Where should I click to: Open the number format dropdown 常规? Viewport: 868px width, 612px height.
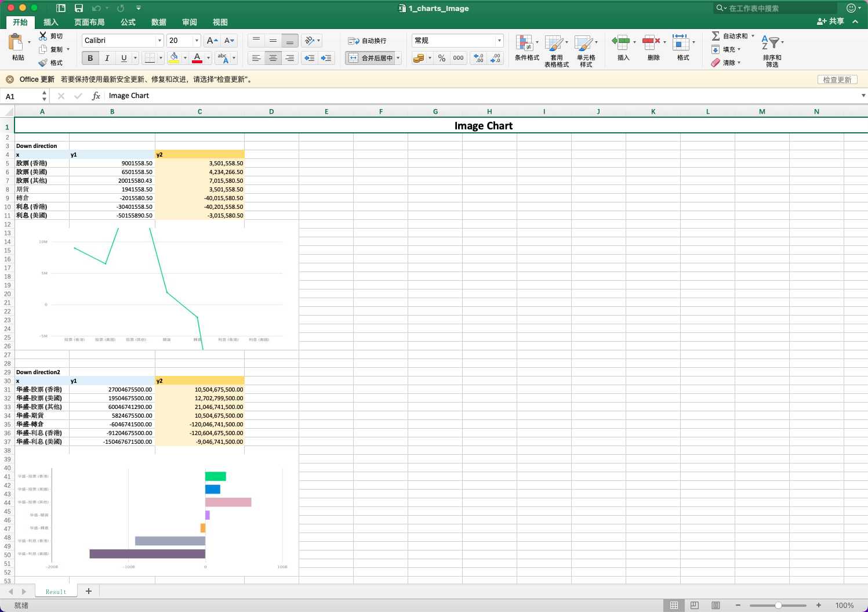pyautogui.click(x=499, y=41)
